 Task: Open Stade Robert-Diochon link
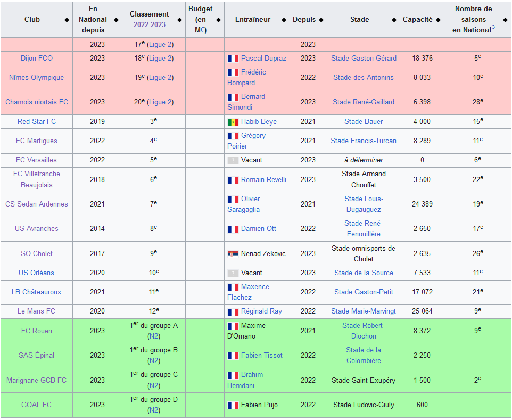[364, 331]
